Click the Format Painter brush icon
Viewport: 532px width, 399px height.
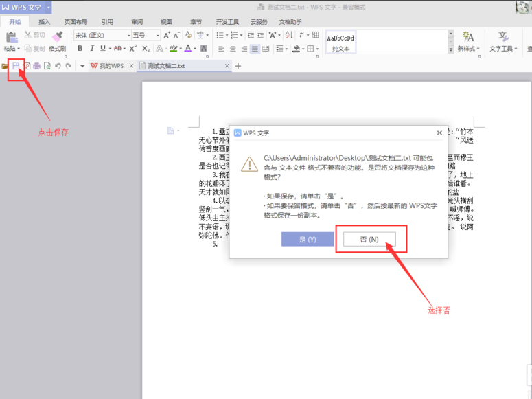[57, 37]
